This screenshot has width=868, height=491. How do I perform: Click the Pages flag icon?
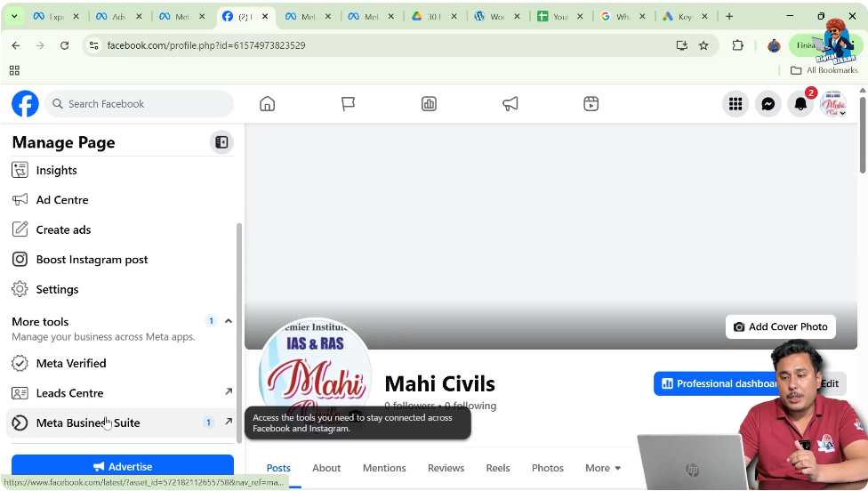[x=348, y=104]
